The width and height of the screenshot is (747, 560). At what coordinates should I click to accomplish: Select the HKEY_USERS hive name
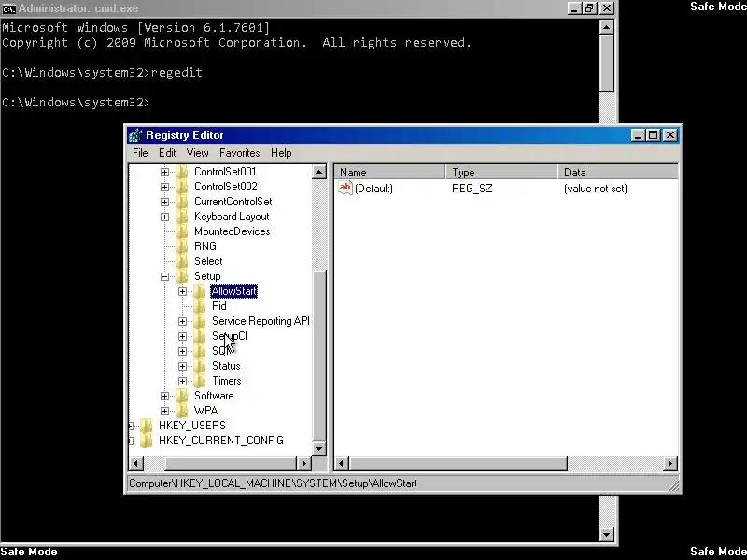click(192, 426)
